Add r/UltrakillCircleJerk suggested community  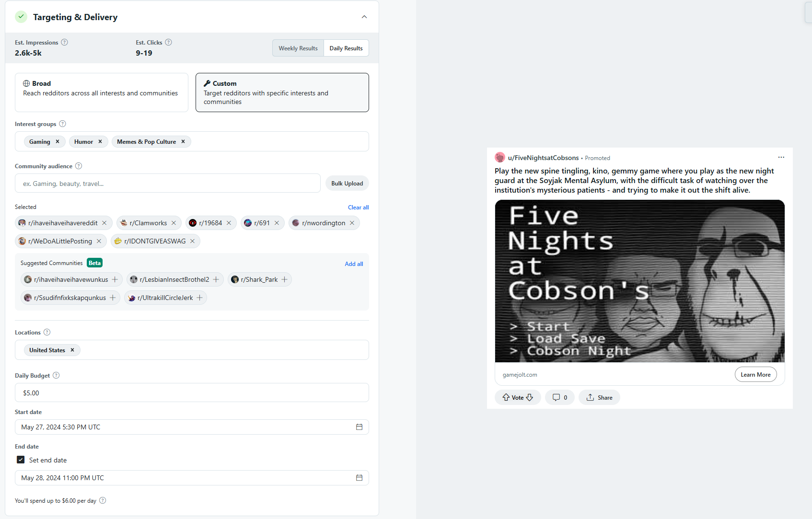[200, 298]
